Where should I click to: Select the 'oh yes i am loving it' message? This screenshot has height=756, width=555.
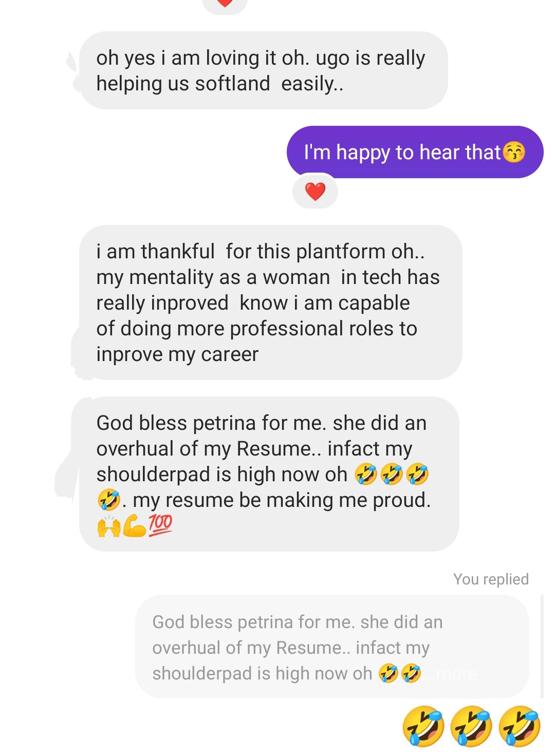pos(264,70)
